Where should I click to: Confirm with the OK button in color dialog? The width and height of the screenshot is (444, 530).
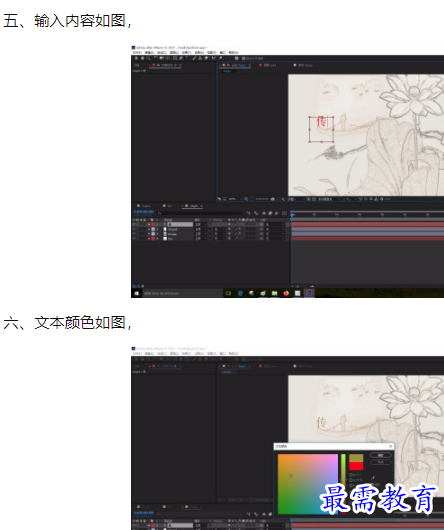381,455
